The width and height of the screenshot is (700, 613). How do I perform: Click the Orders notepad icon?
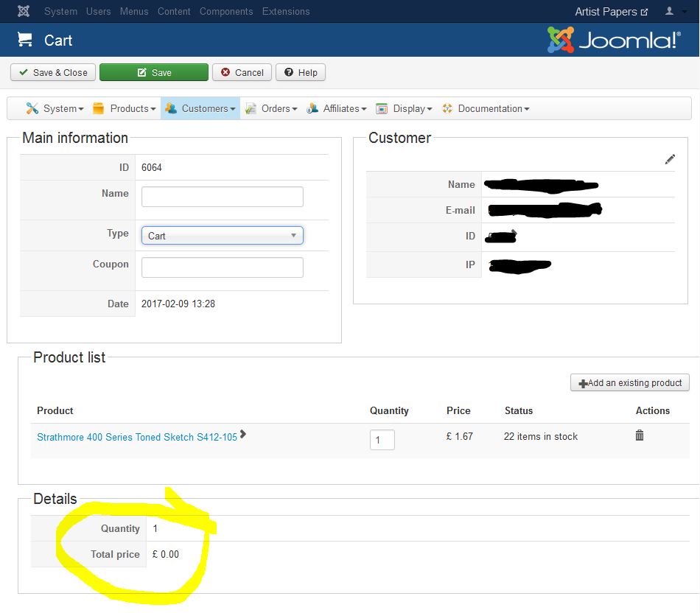pyautogui.click(x=251, y=108)
